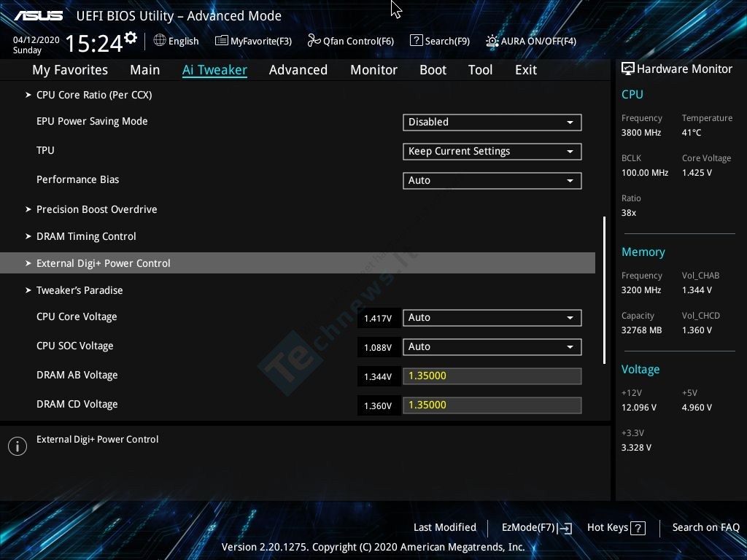Open the TPU dropdown
This screenshot has height=560, width=747.
click(x=492, y=152)
